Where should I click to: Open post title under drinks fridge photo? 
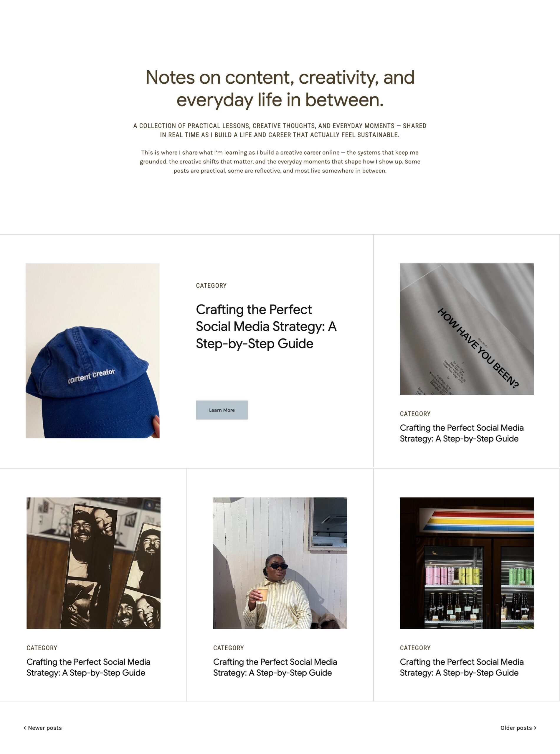pyautogui.click(x=462, y=667)
